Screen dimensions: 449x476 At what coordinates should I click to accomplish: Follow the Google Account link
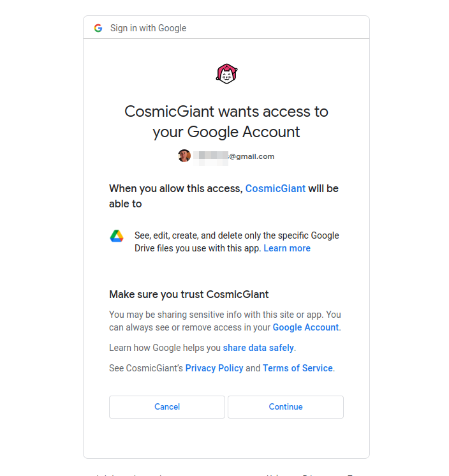305,327
